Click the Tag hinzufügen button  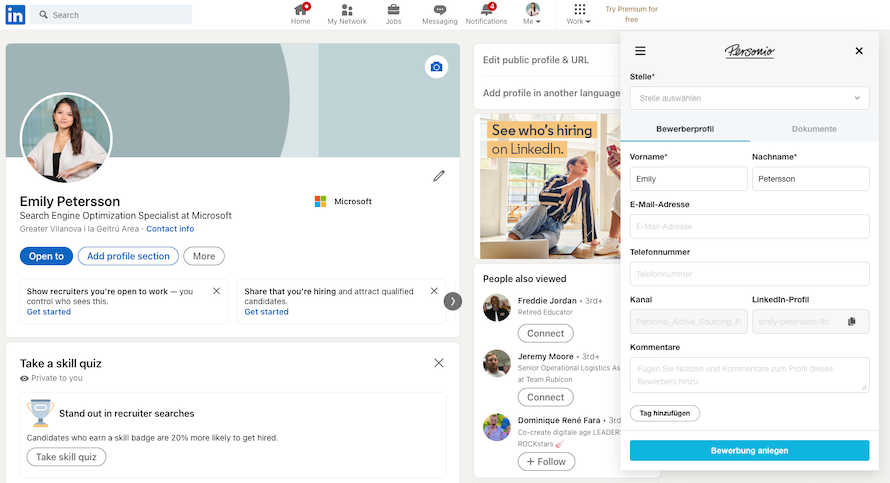pyautogui.click(x=665, y=413)
